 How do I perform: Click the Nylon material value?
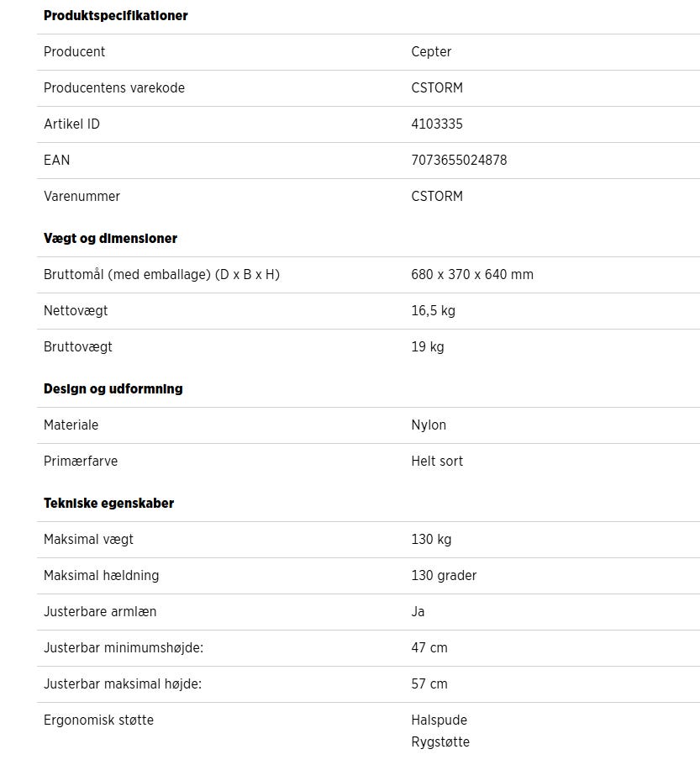click(429, 425)
